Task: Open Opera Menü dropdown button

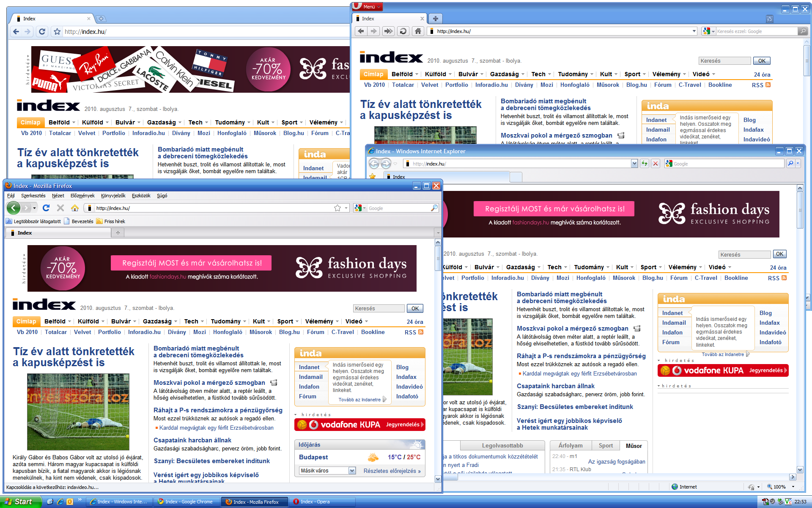Action: click(368, 6)
